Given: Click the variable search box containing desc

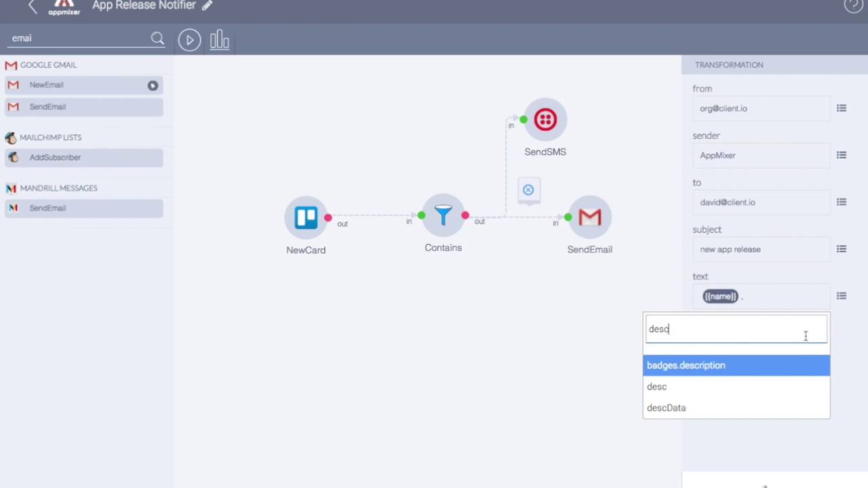Looking at the screenshot, I should pyautogui.click(x=736, y=329).
